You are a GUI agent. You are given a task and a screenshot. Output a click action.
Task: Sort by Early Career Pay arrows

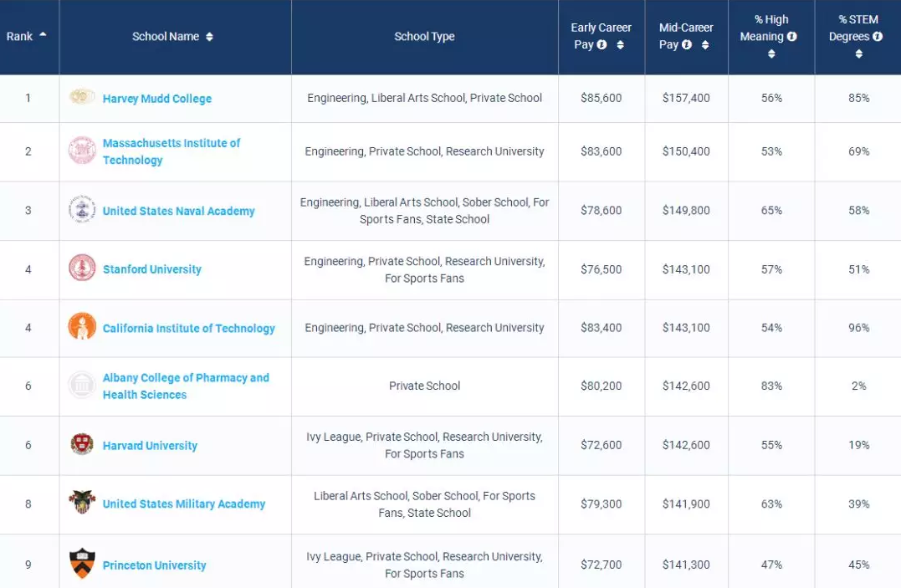pyautogui.click(x=620, y=45)
